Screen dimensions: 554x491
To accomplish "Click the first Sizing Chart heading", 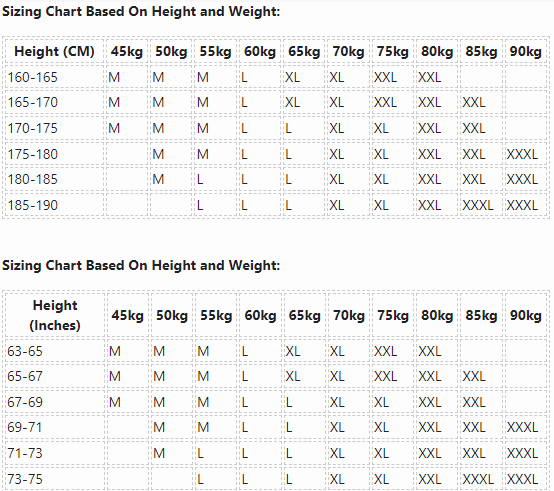I will tap(141, 11).
